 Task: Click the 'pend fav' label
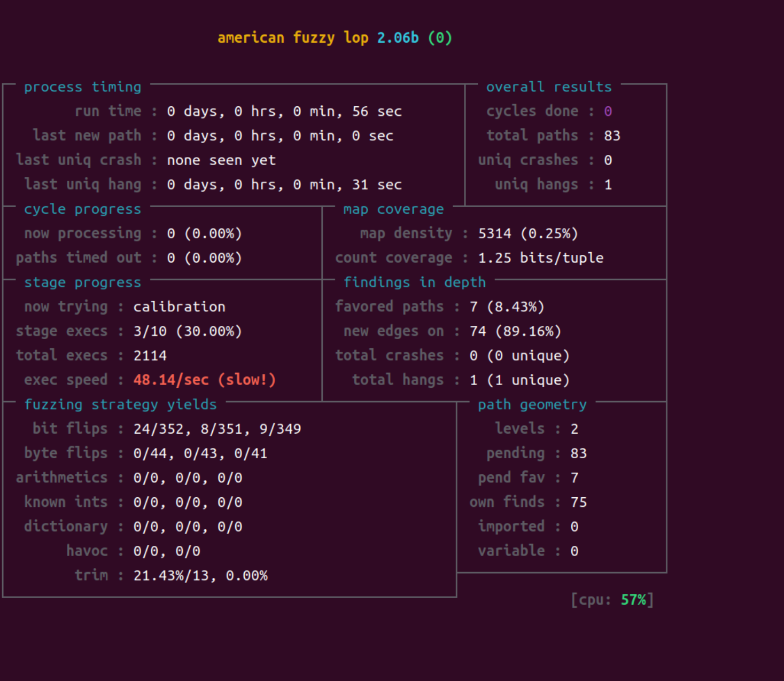[511, 478]
